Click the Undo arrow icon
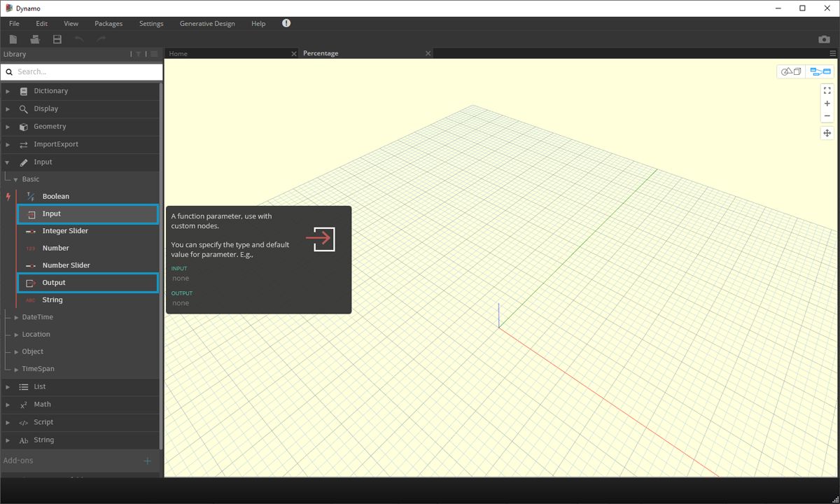840x504 pixels. coord(78,39)
